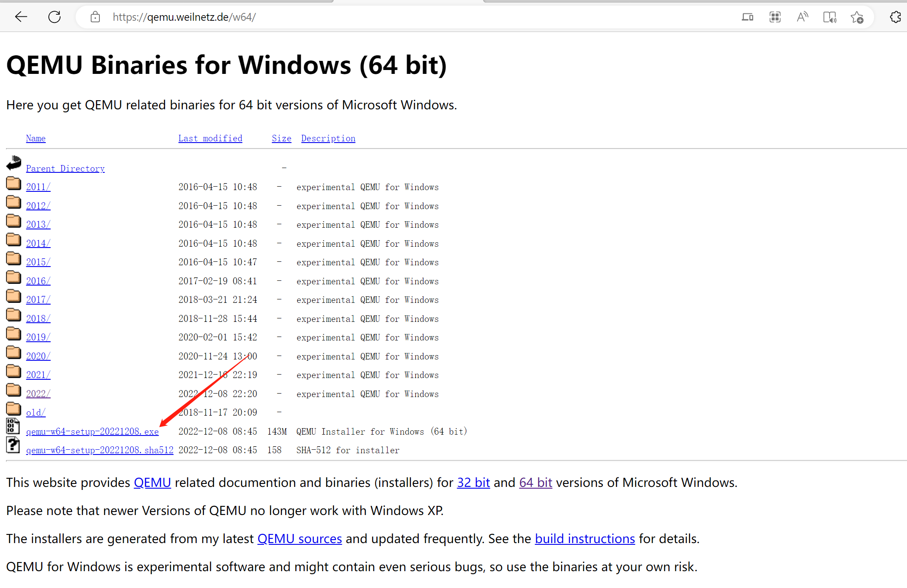Click the folder icon beside 2017/
Screen dimensions: 907x588
[13, 296]
